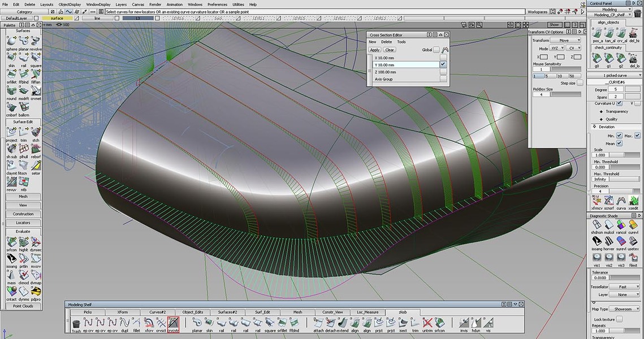Switch to the Surf_Edit shelf tab
Screen dimensions: 644x339
[x=262, y=312]
